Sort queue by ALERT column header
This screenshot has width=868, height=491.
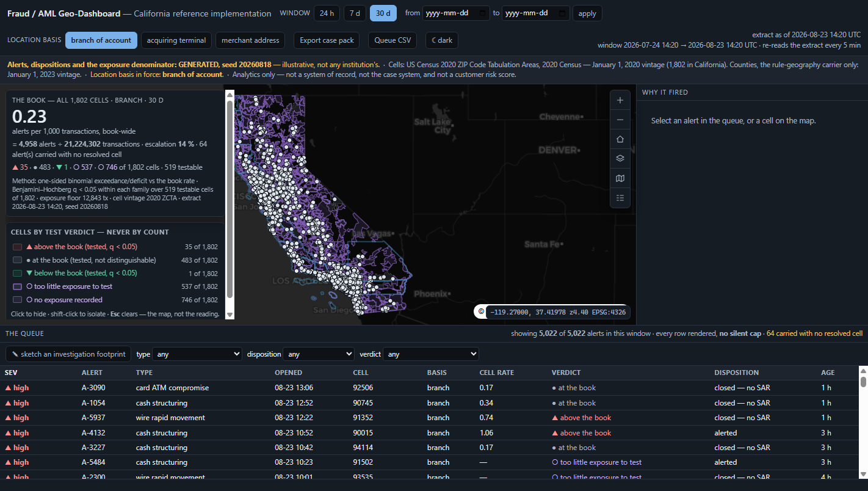tap(92, 373)
